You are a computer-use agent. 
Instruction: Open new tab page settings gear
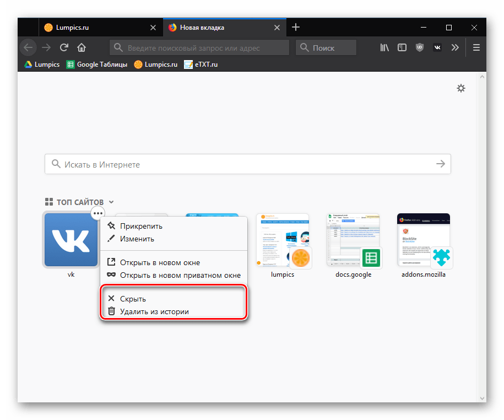click(461, 88)
